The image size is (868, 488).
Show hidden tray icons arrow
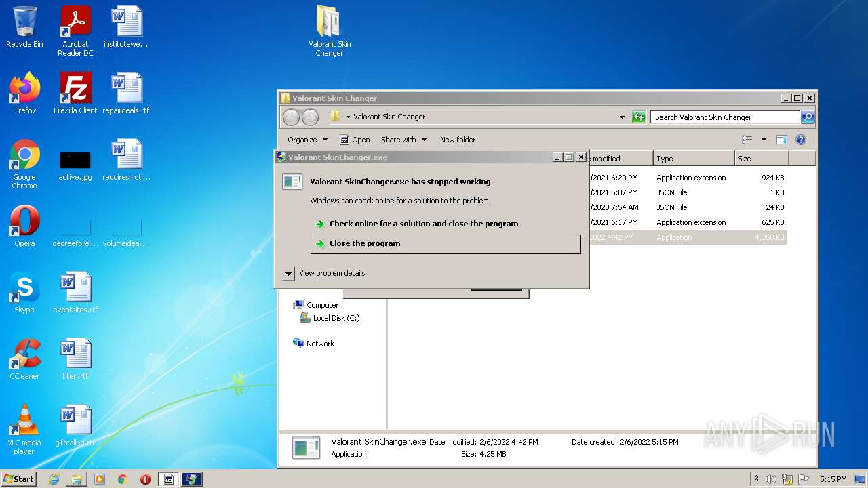point(756,479)
